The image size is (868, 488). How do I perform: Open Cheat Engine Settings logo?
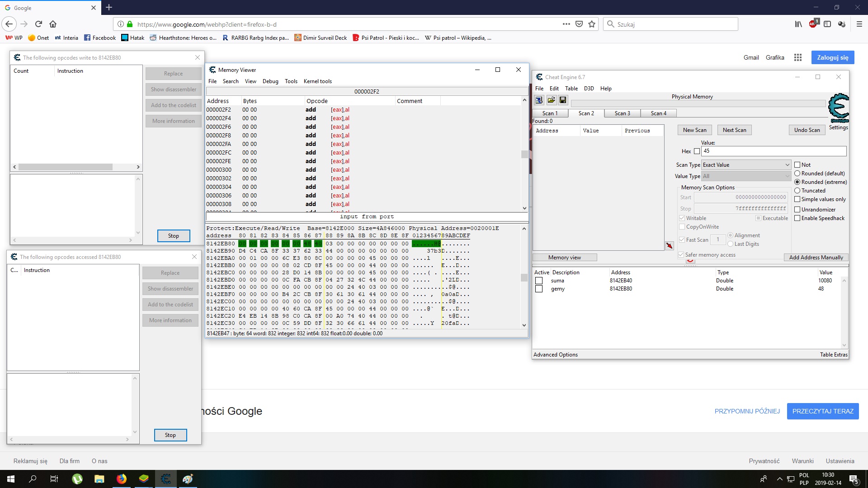[838, 108]
